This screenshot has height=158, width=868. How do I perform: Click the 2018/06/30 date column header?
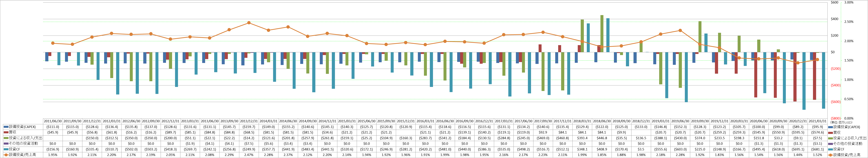602,121
